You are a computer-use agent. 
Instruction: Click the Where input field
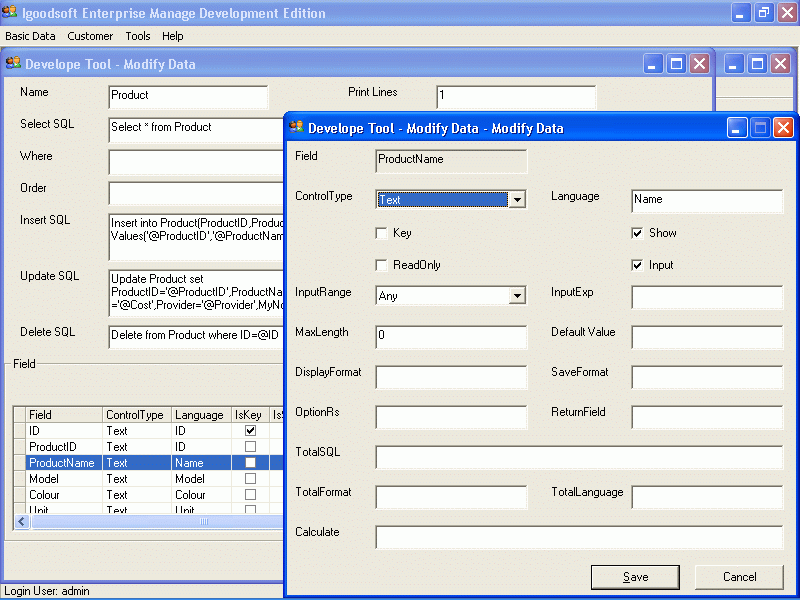point(196,162)
